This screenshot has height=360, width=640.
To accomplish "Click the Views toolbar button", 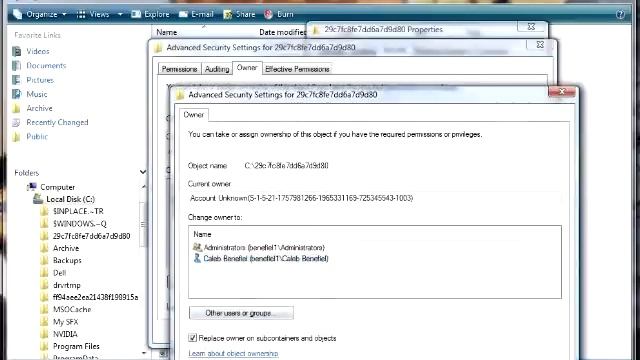I will click(93, 14).
